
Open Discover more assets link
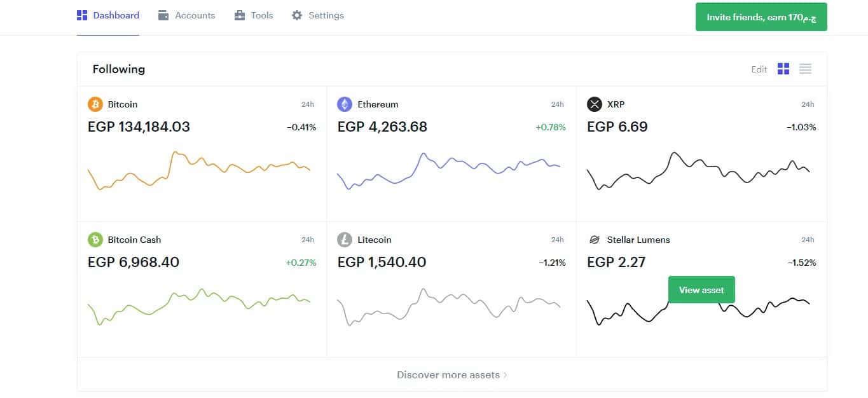[448, 374]
